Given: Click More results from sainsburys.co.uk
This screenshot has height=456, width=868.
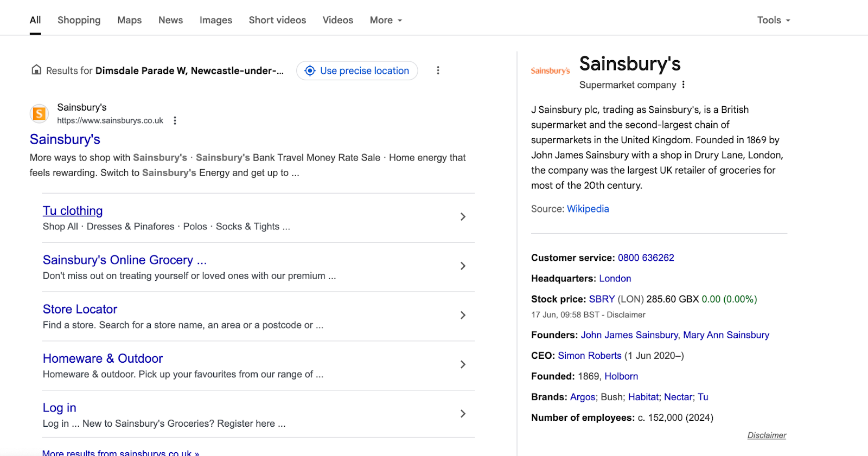Looking at the screenshot, I should pyautogui.click(x=120, y=453).
